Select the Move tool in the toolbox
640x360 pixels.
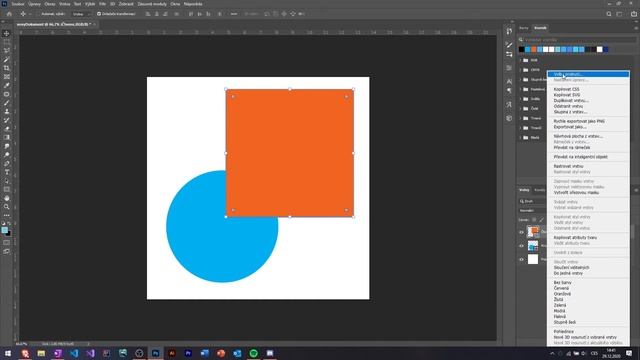click(7, 33)
